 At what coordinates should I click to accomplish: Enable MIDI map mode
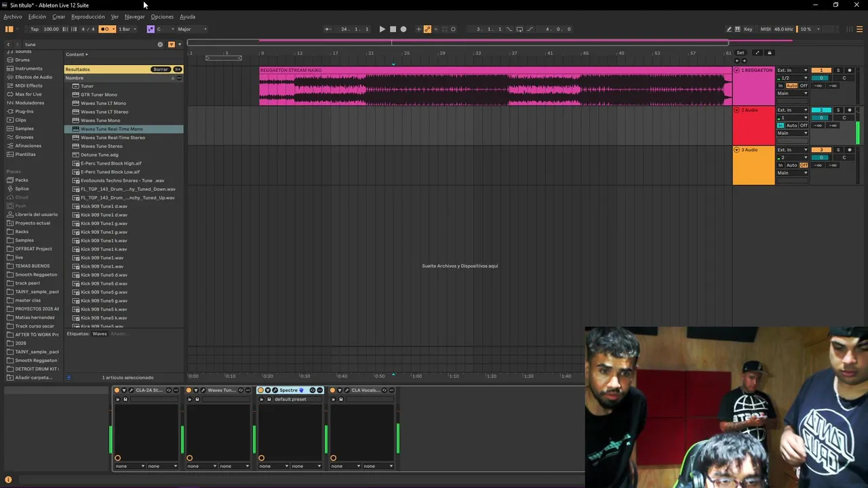(766, 29)
